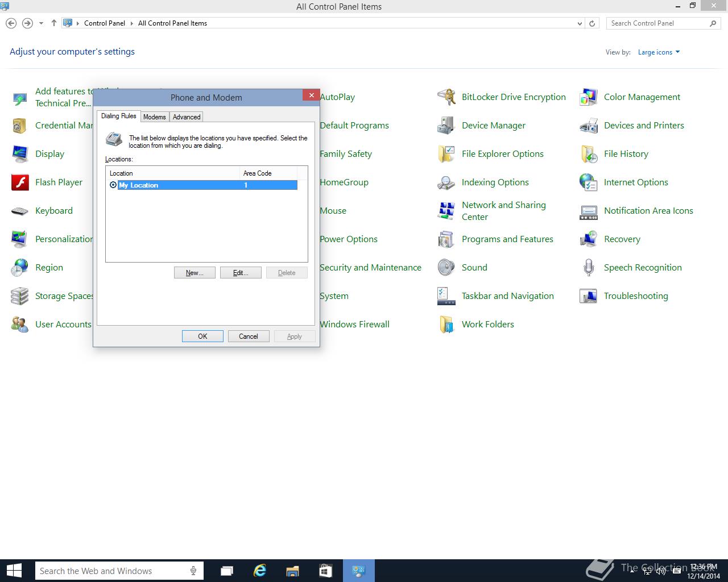Open the Windows Firewall link

[x=354, y=325]
